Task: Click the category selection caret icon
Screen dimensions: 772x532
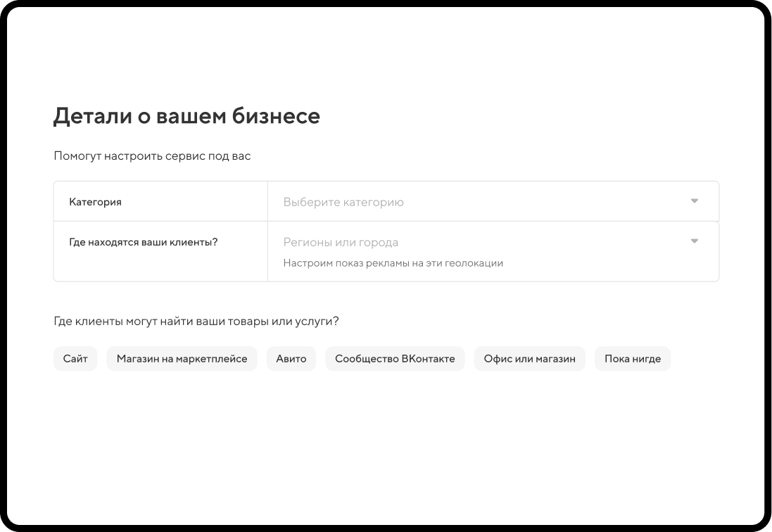Action: click(x=695, y=201)
